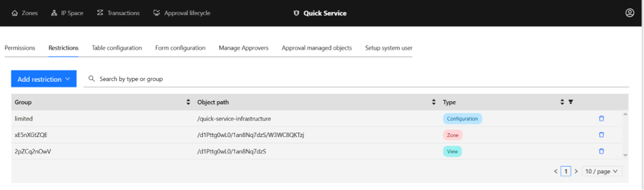
Task: Sort the table by Group column
Action: [188, 102]
